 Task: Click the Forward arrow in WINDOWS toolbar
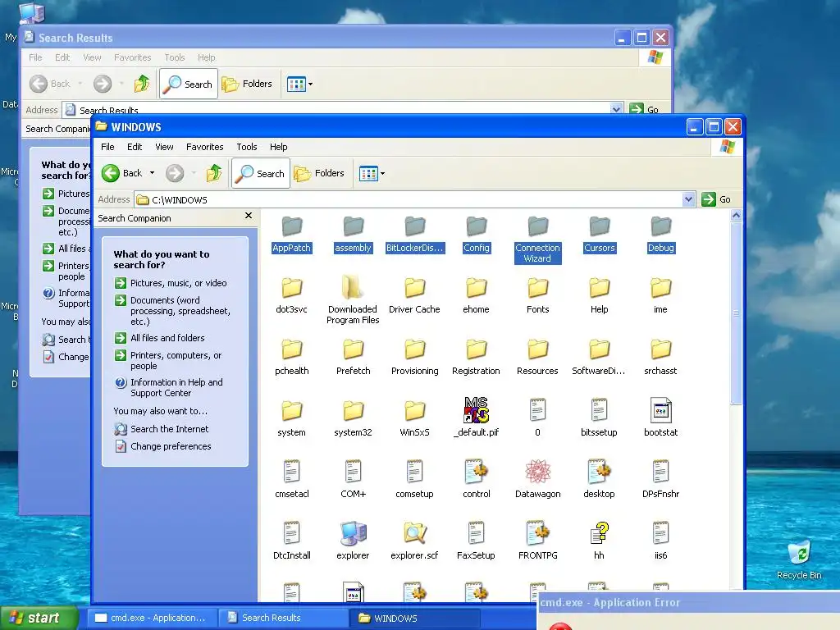click(175, 173)
